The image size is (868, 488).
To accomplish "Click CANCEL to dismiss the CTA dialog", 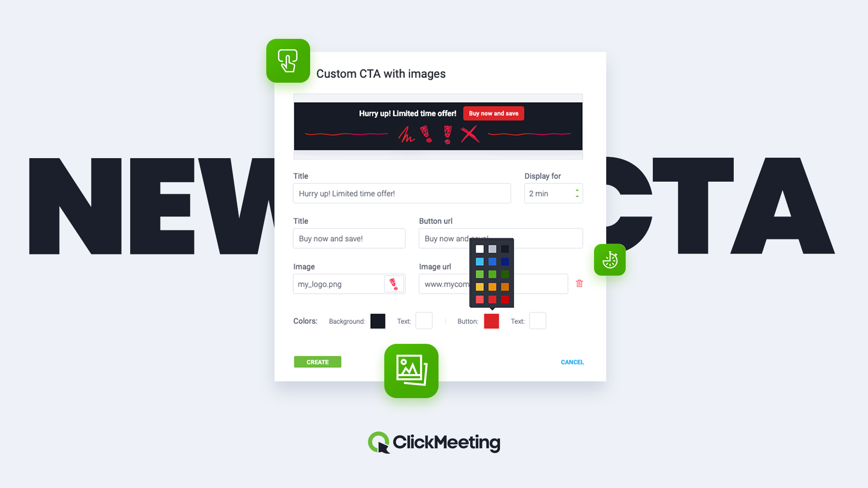I will pos(572,361).
